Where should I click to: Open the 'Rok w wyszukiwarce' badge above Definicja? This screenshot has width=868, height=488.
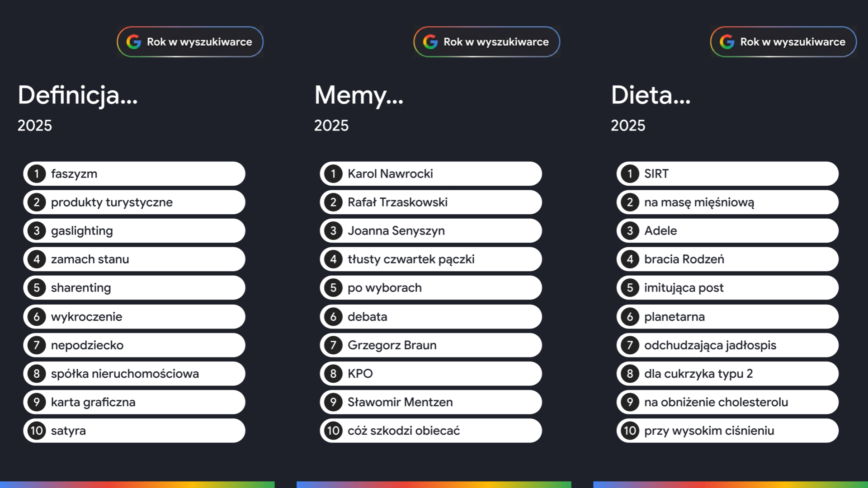[x=190, y=42]
